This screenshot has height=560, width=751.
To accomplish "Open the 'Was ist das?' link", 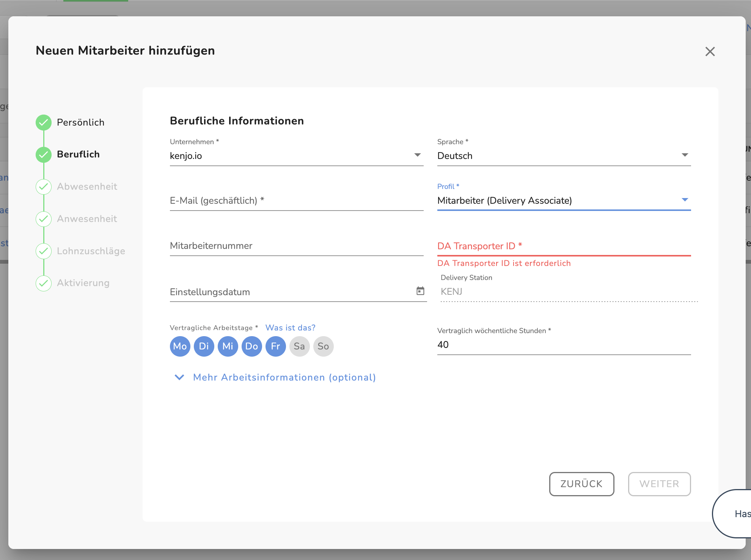I will tap(290, 328).
